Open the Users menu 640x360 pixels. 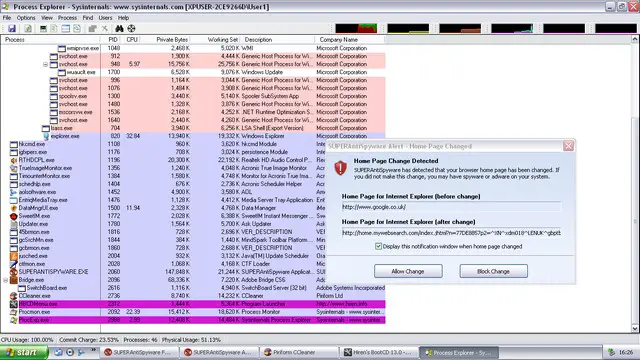point(105,18)
